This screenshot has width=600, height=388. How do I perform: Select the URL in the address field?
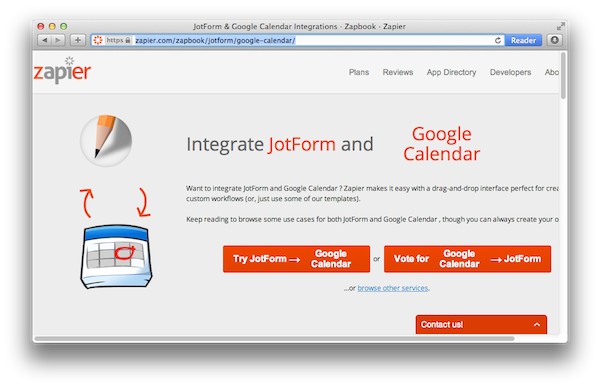click(x=215, y=40)
